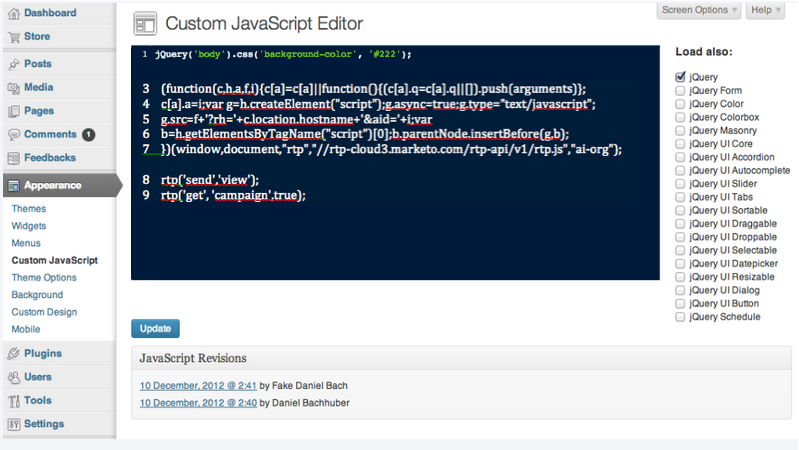Open the Store cart icon

[x=14, y=37]
